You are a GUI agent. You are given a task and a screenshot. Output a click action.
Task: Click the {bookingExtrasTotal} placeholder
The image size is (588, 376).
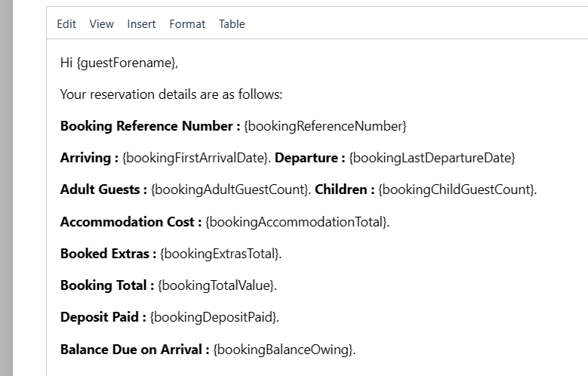pos(220,254)
